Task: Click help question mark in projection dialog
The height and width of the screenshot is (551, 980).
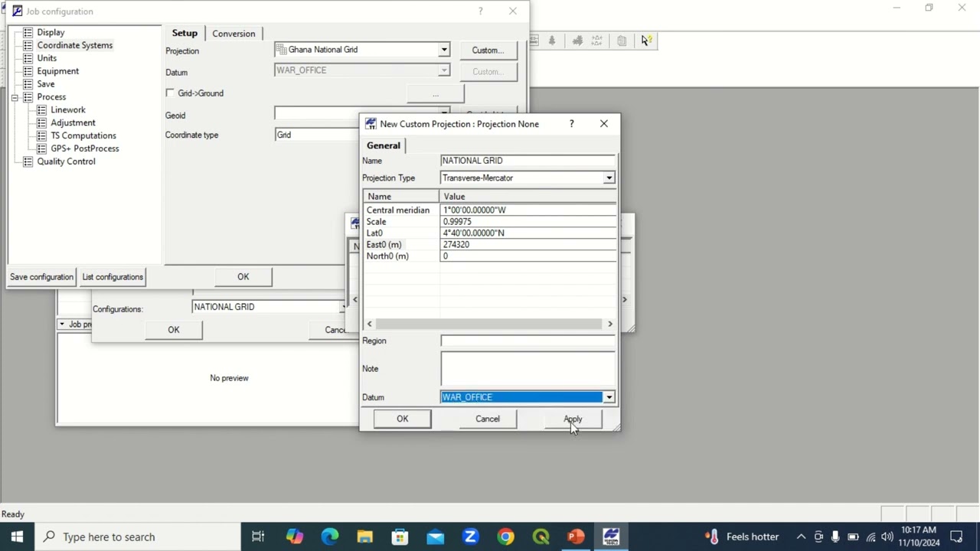Action: click(571, 123)
